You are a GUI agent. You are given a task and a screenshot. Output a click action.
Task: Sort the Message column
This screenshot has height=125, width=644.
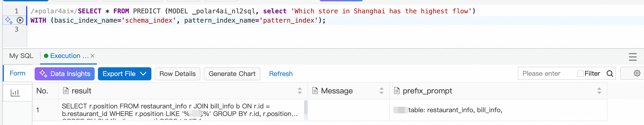point(382,91)
